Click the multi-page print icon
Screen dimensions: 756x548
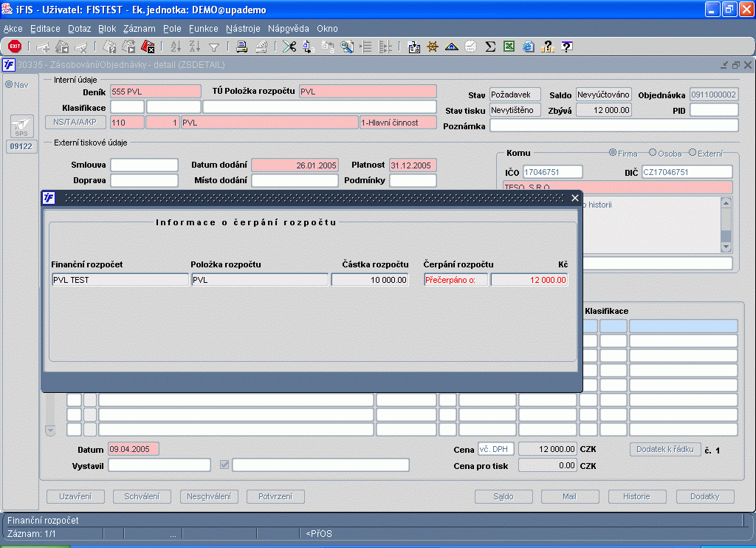(261, 47)
